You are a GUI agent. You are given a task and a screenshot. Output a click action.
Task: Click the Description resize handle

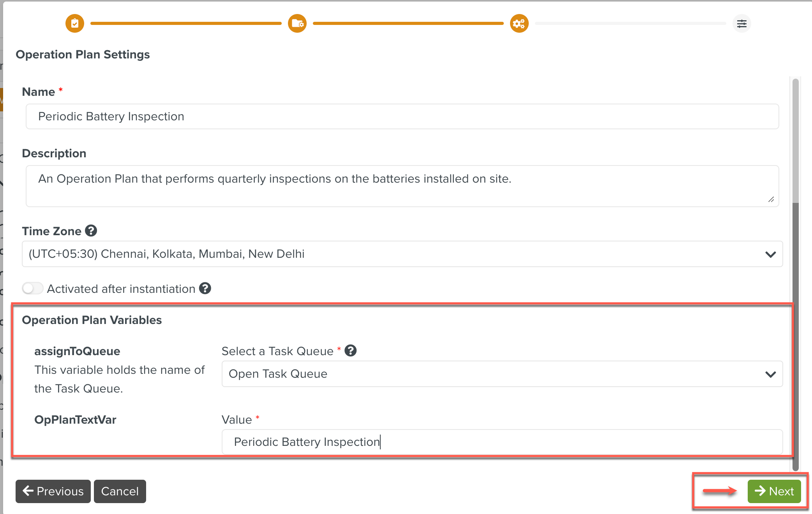click(x=771, y=200)
